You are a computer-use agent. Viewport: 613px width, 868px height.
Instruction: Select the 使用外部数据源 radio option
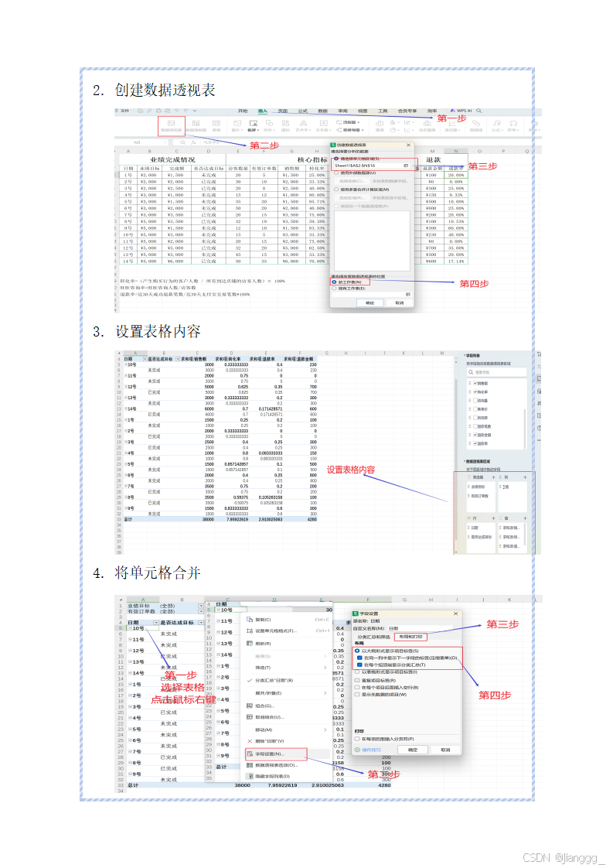pyautogui.click(x=336, y=173)
